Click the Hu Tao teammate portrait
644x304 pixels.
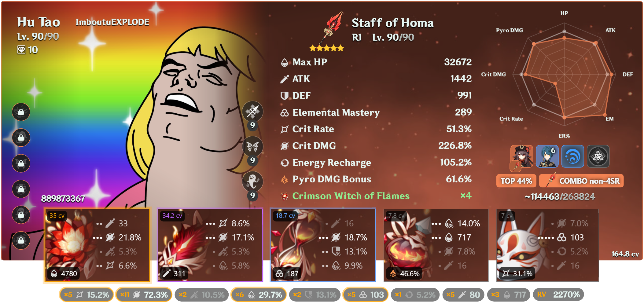(522, 156)
